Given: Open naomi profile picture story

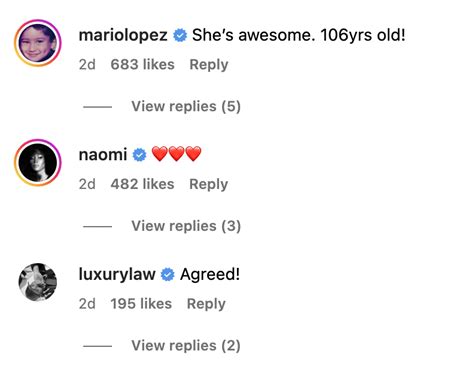Looking at the screenshot, I should (x=38, y=163).
